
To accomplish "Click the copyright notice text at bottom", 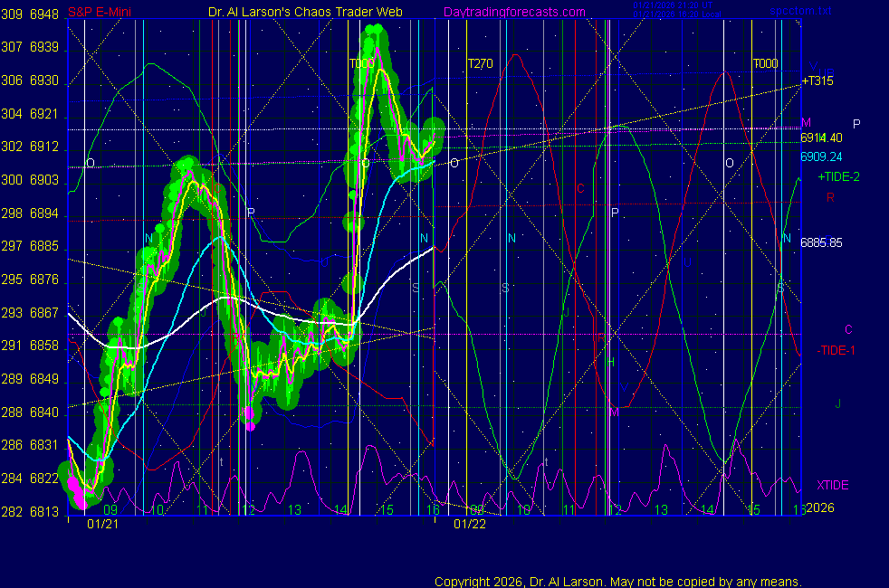I will pyautogui.click(x=618, y=582).
